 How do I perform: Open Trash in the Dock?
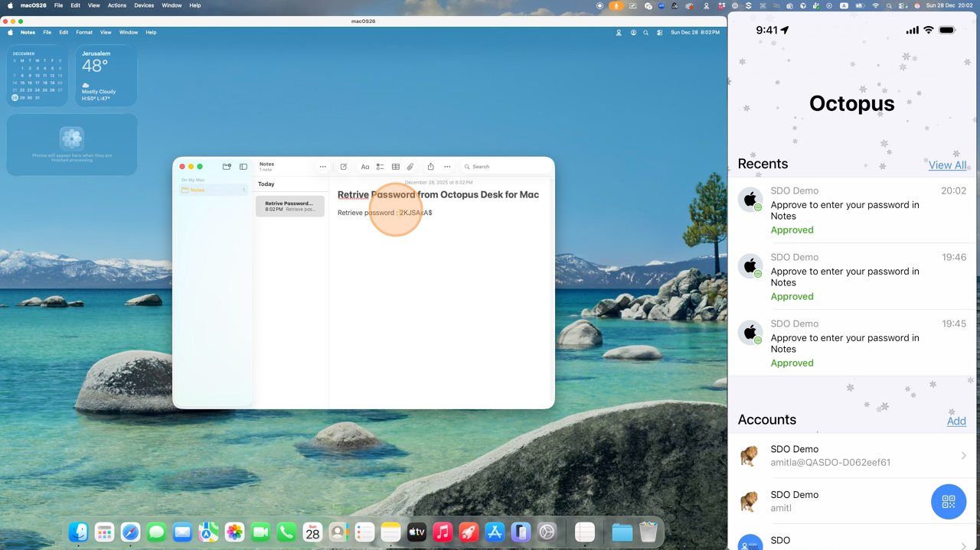648,532
